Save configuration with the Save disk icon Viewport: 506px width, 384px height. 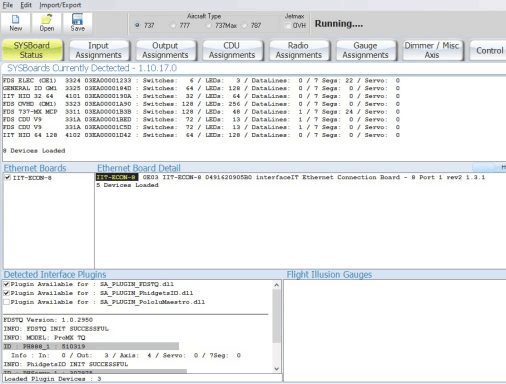(78, 23)
